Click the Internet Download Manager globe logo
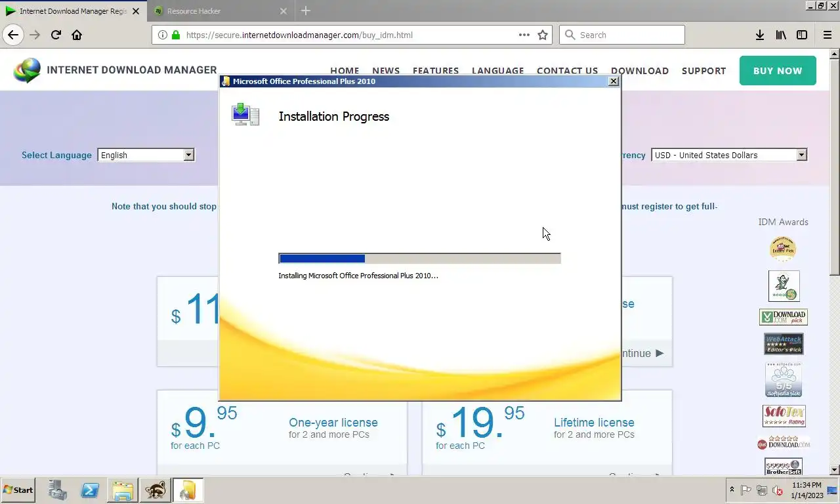This screenshot has width=840, height=504. (27, 70)
